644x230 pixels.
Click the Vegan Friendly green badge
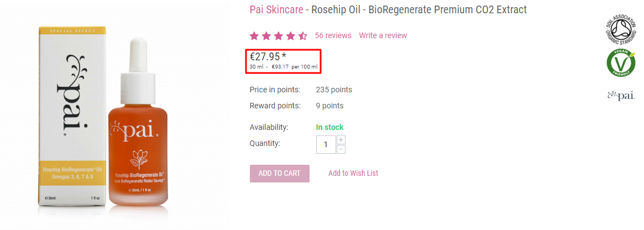621,63
